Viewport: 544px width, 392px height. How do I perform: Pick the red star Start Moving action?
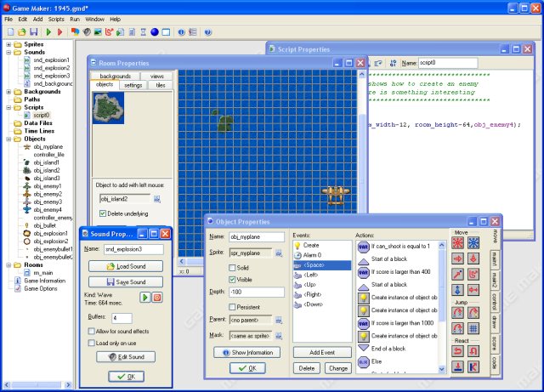point(458,242)
